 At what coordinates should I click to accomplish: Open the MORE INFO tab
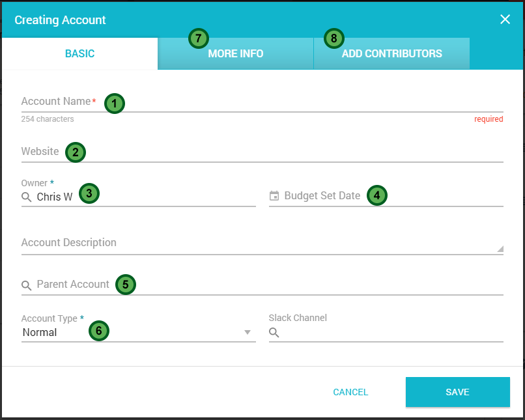tap(235, 53)
